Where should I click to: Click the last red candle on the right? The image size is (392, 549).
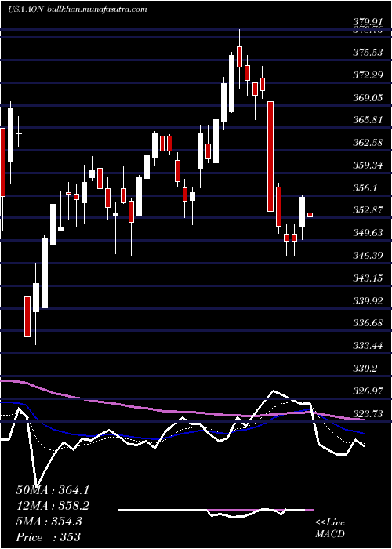pyautogui.click(x=310, y=215)
